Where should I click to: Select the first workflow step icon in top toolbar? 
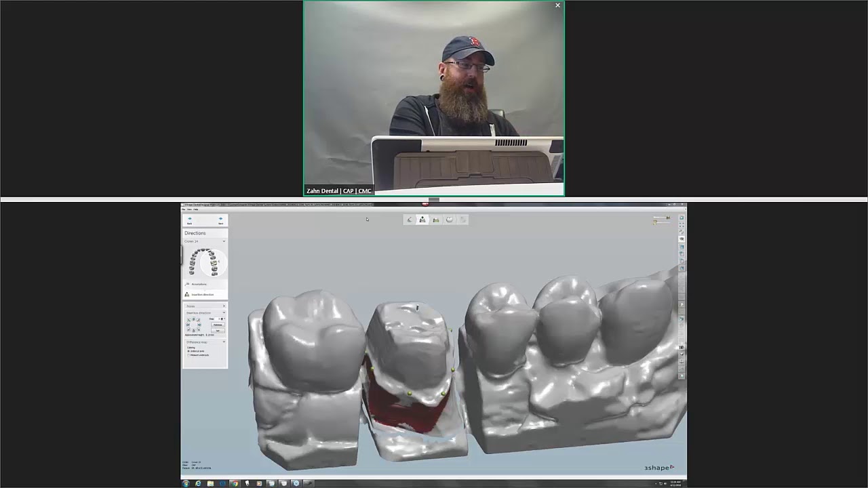tap(409, 220)
